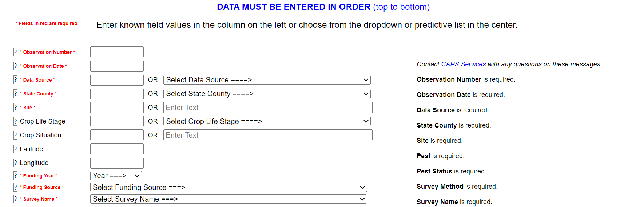Open help icon next to Survey Name
The height and width of the screenshot is (207, 644).
[x=15, y=199]
